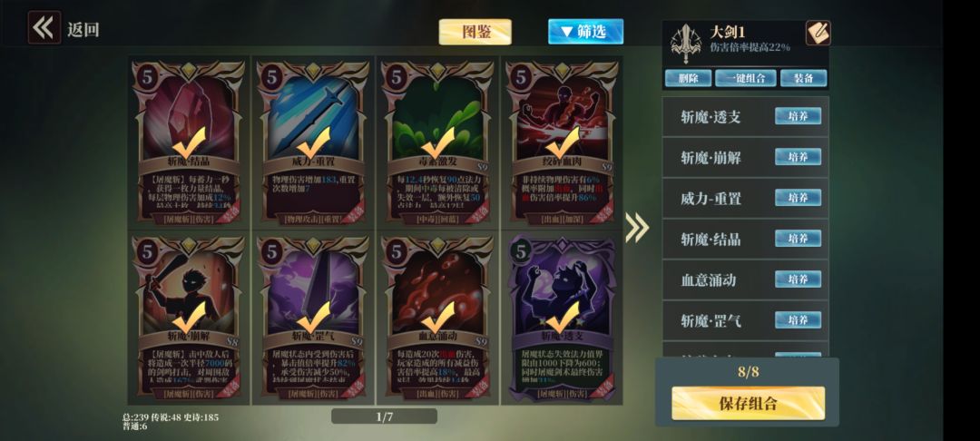The height and width of the screenshot is (441, 980).
Task: Click the edit name pencil icon
Action: coord(818,33)
